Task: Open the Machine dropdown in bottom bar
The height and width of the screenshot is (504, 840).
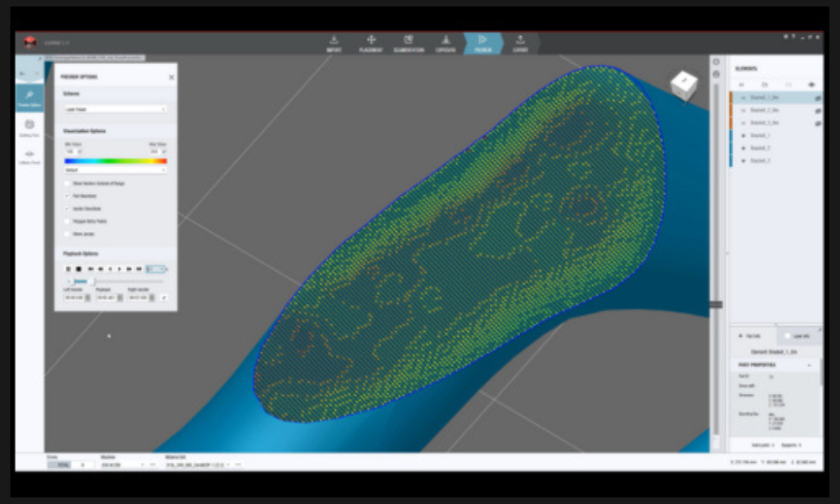Action: coord(123,465)
